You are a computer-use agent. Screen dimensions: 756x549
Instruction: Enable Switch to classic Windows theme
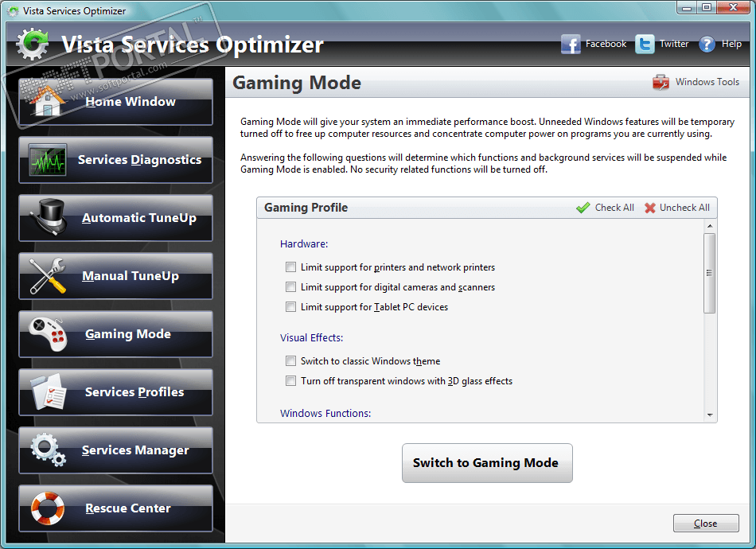coord(290,360)
